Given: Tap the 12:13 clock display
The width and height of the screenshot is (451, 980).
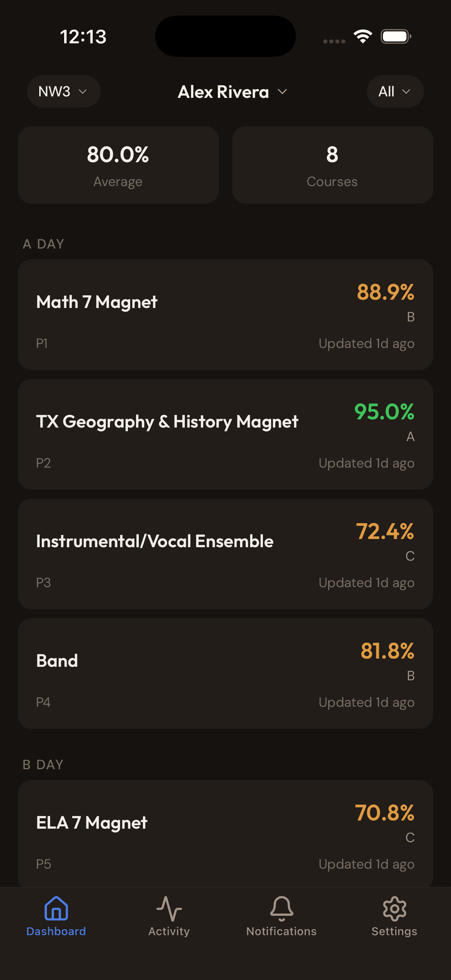Looking at the screenshot, I should pyautogui.click(x=83, y=36).
